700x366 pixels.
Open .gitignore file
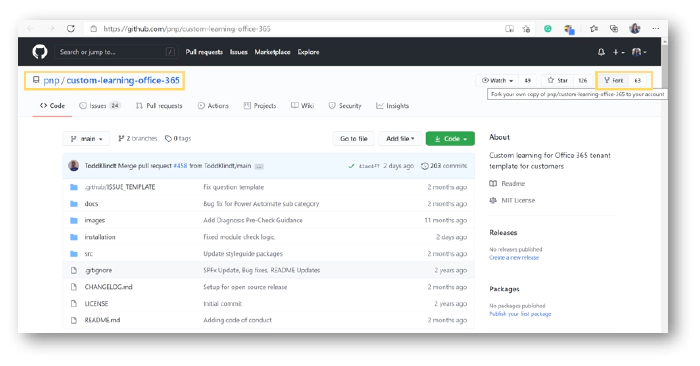coord(98,270)
